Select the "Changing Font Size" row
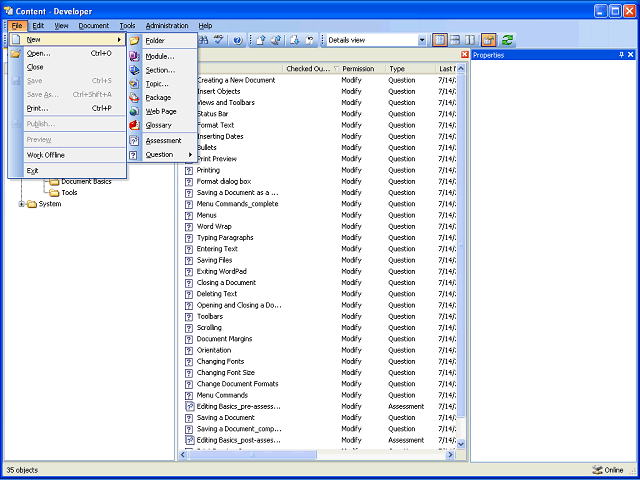640x480 pixels. [x=320, y=373]
